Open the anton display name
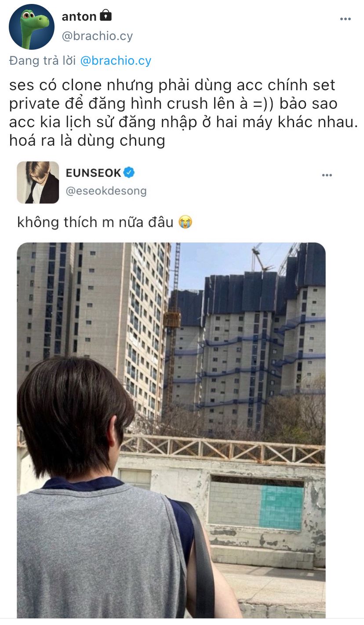Viewport: 364px width, 625px height. 79,17
